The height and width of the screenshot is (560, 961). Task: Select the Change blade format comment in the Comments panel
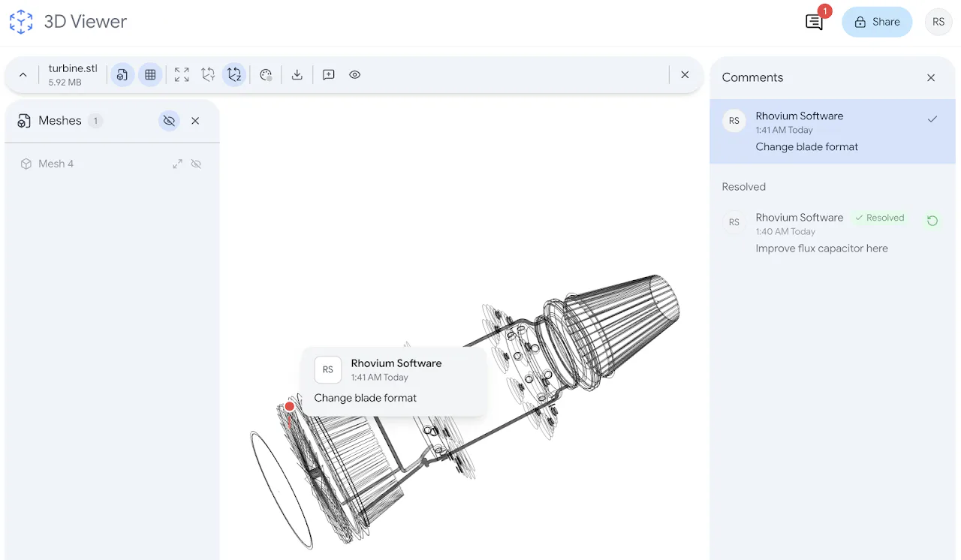[833, 131]
